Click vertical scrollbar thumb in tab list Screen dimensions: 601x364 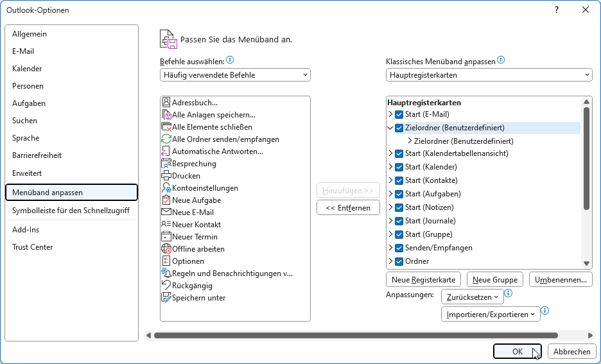(x=586, y=158)
